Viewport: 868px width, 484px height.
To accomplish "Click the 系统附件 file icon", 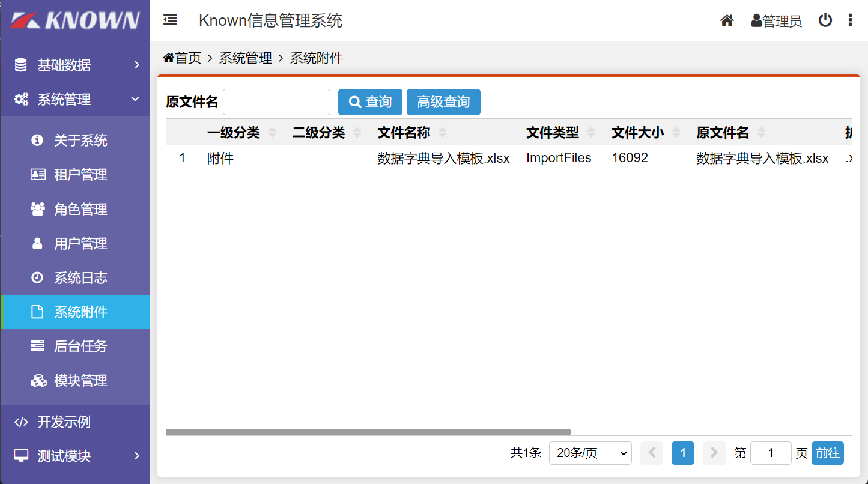I will click(x=37, y=312).
